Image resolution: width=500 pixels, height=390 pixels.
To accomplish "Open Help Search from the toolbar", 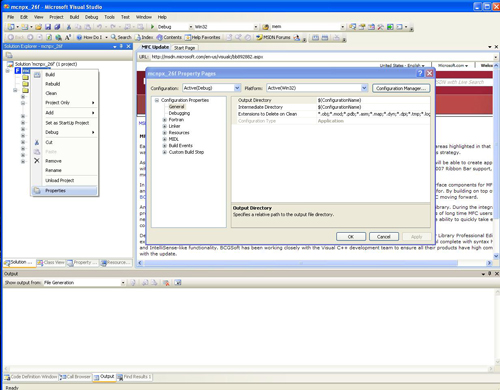I will click(121, 37).
